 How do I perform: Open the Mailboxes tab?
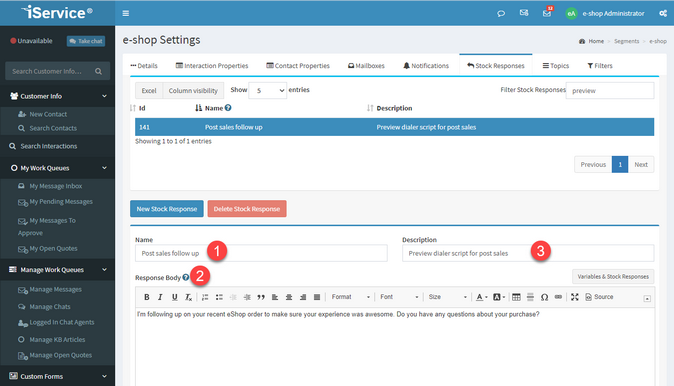click(366, 66)
